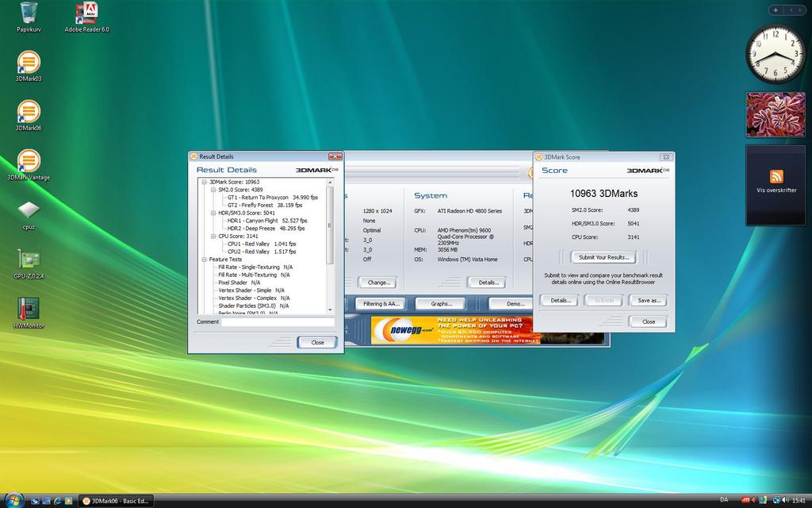
Task: Select the 3DMark06 desktop shortcut
Action: tap(29, 116)
